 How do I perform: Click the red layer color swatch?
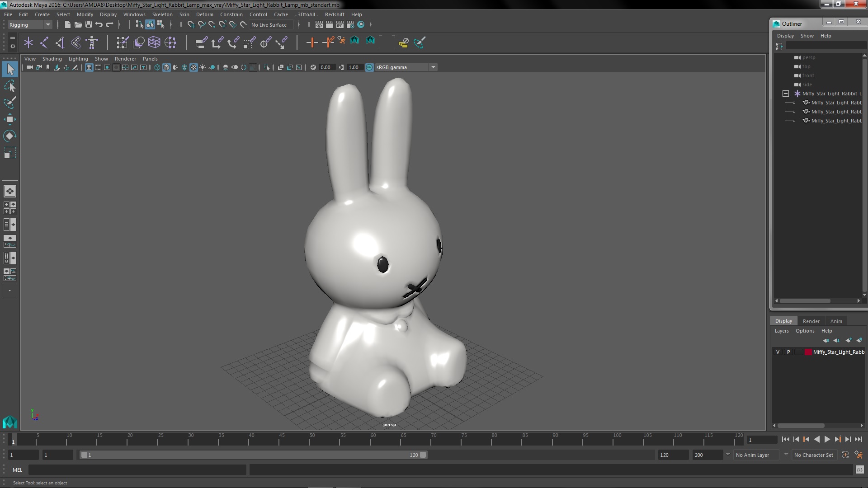point(808,352)
